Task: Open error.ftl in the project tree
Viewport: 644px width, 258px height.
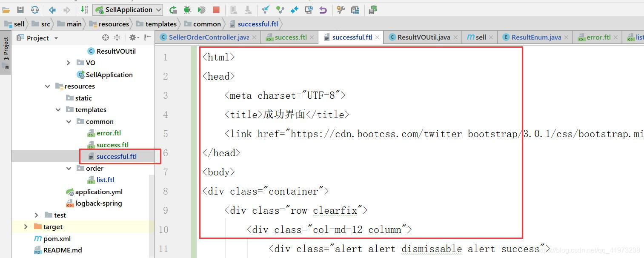Action: tap(104, 133)
